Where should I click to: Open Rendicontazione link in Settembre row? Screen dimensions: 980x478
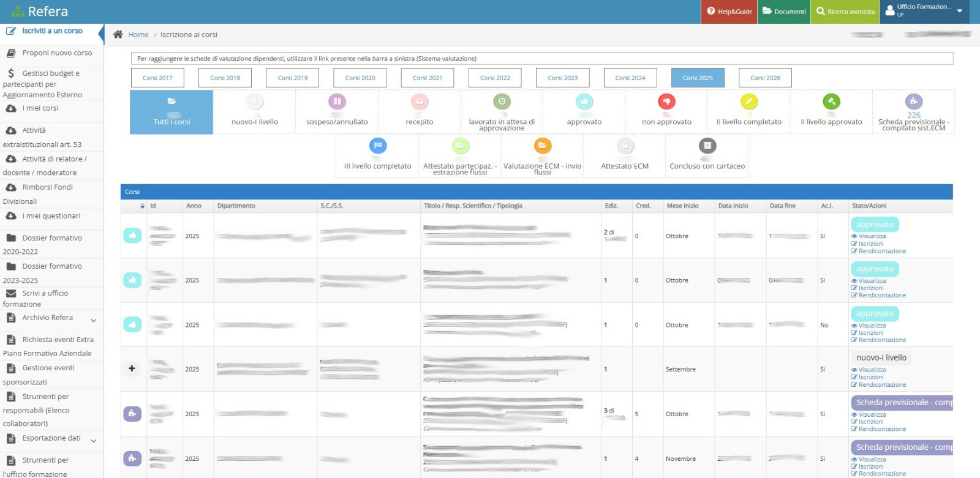(878, 384)
